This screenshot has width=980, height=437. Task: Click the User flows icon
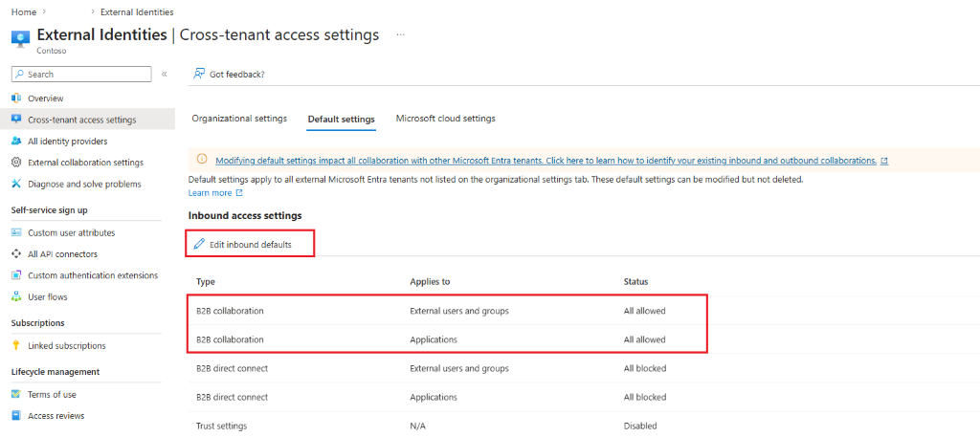tap(17, 297)
